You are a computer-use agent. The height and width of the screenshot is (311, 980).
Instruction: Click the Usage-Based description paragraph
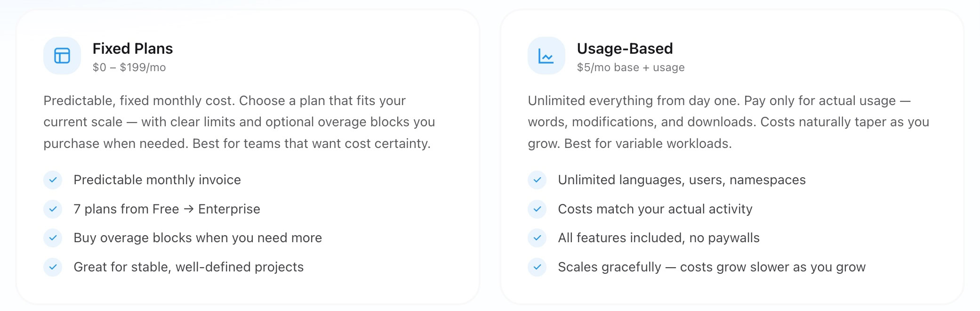coord(728,122)
